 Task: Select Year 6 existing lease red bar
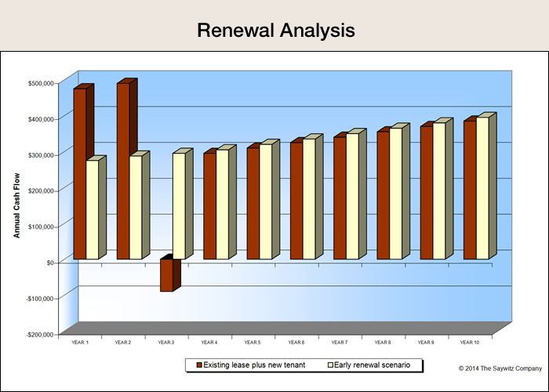tap(297, 201)
